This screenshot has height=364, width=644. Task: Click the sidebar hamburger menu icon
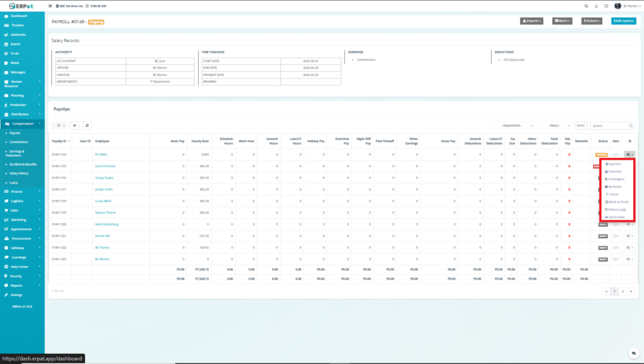50,6
